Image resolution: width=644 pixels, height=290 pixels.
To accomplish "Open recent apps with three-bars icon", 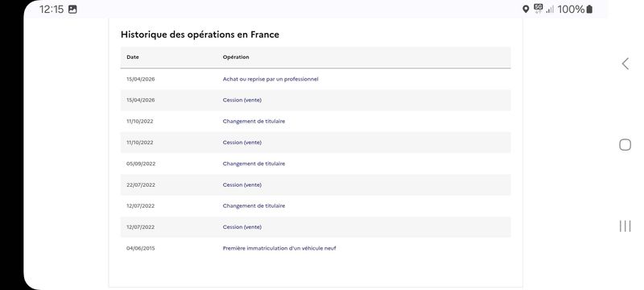I will (x=625, y=226).
